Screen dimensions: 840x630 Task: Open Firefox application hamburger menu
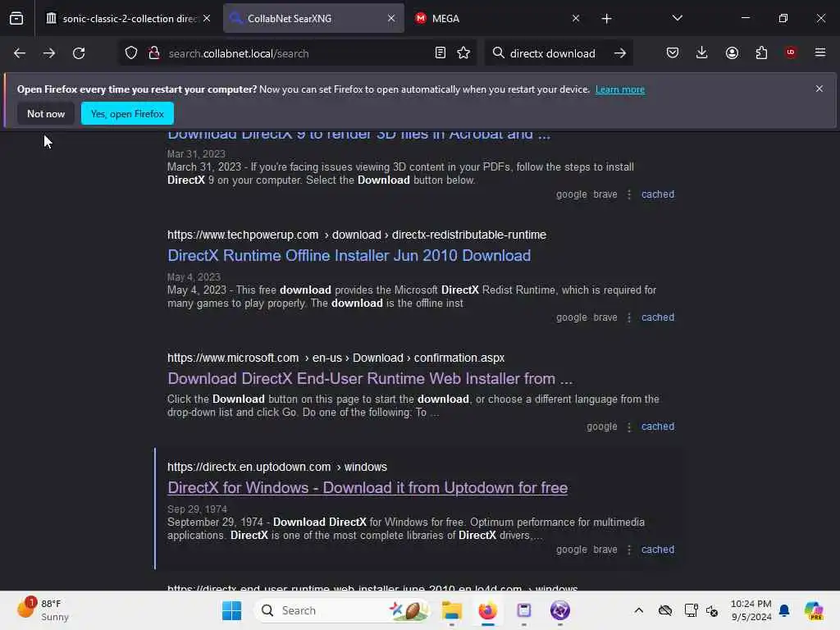click(820, 52)
